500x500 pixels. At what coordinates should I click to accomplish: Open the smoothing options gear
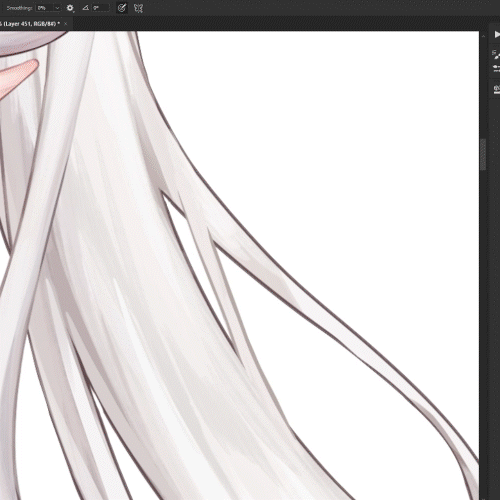[70, 8]
